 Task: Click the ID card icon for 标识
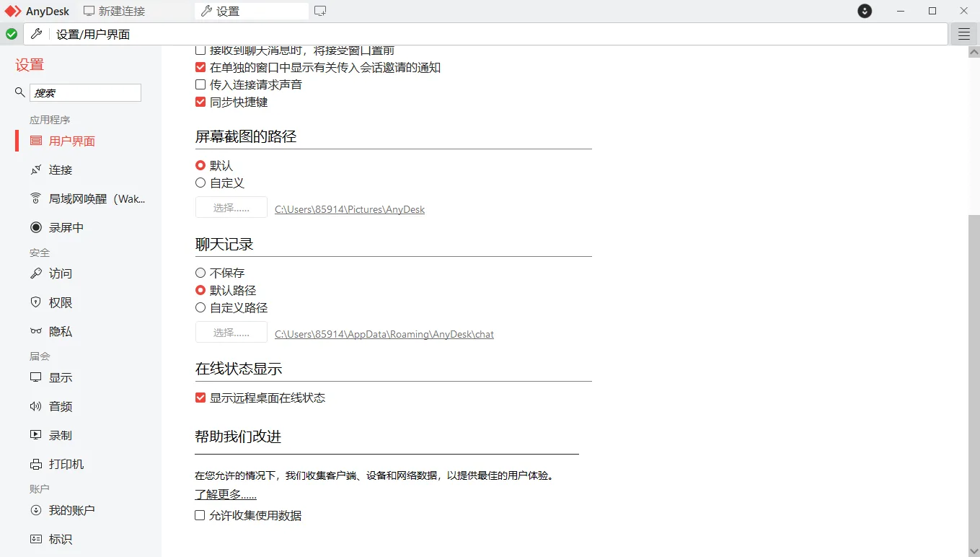[x=35, y=539]
